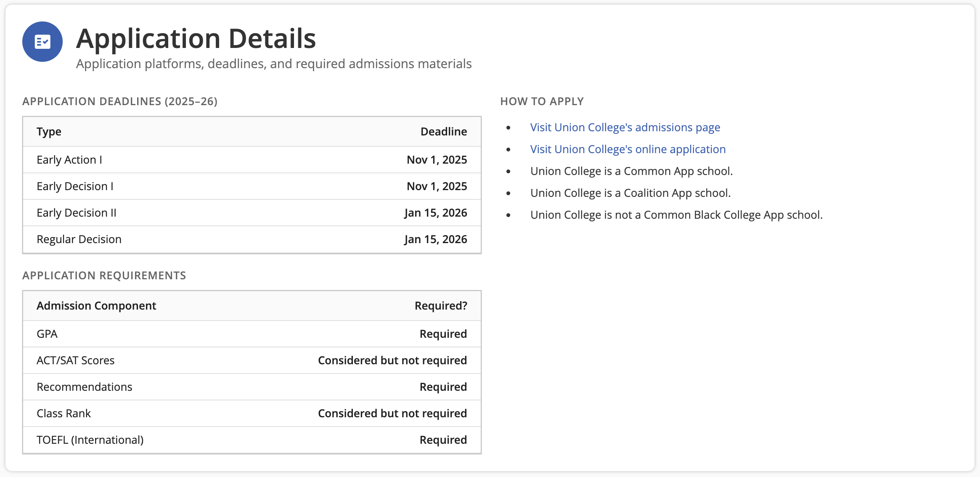Click the TOEFL requirement status
This screenshot has height=477, width=980.
coord(443,440)
